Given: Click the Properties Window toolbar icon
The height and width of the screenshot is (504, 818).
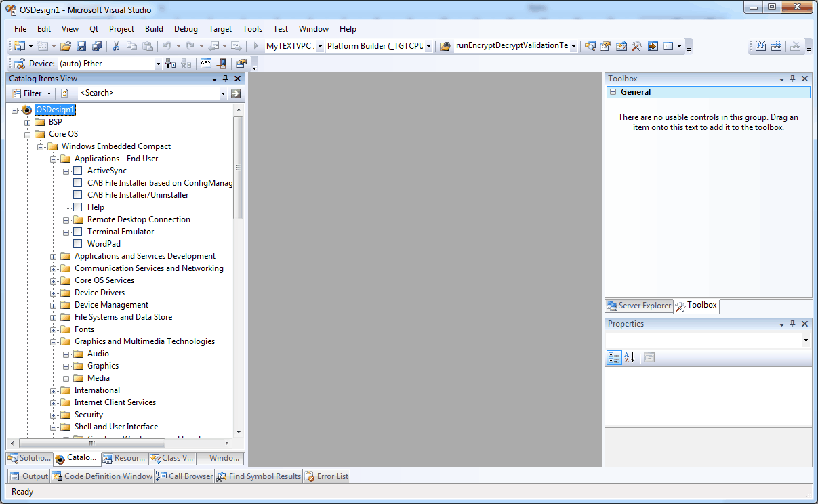Looking at the screenshot, I should click(606, 46).
